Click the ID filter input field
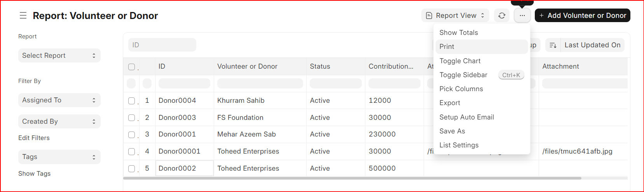Screen dimensions: 644x192 162,45
